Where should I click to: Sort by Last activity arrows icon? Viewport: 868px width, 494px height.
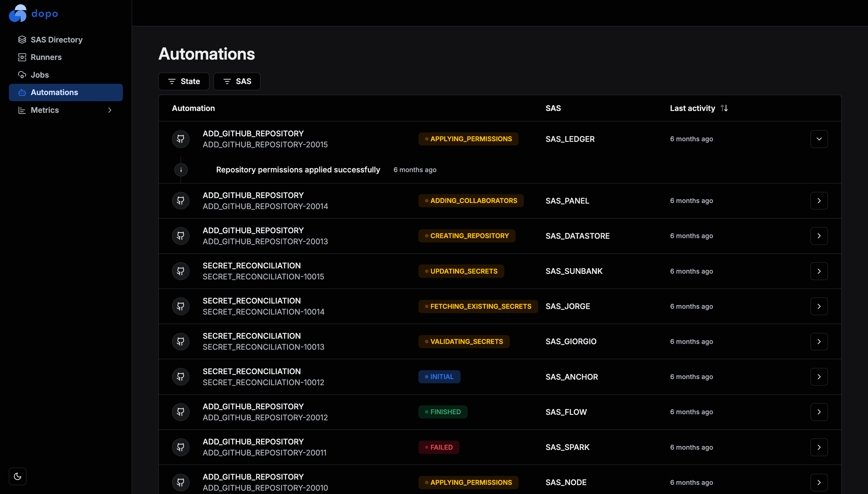724,108
